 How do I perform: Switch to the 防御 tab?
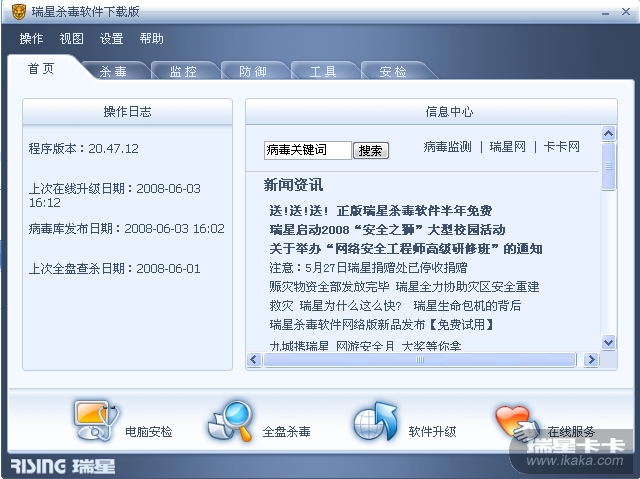253,71
